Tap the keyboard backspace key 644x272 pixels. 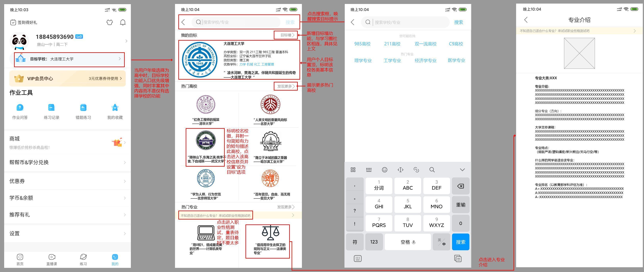(460, 186)
